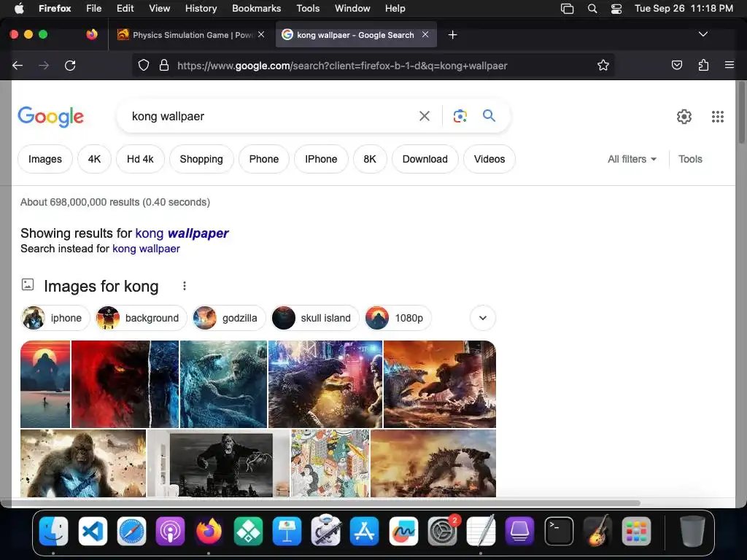This screenshot has width=747, height=560.
Task: Click the magnifier search submit icon
Action: click(x=489, y=116)
